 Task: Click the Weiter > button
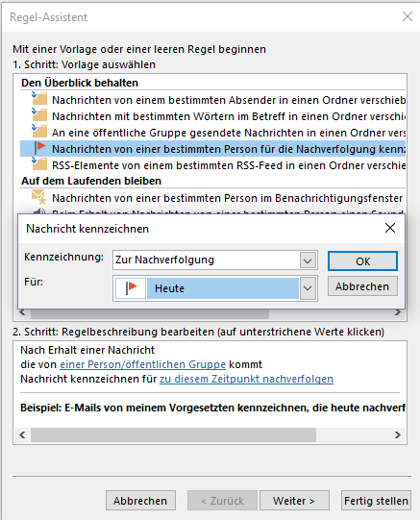294,501
